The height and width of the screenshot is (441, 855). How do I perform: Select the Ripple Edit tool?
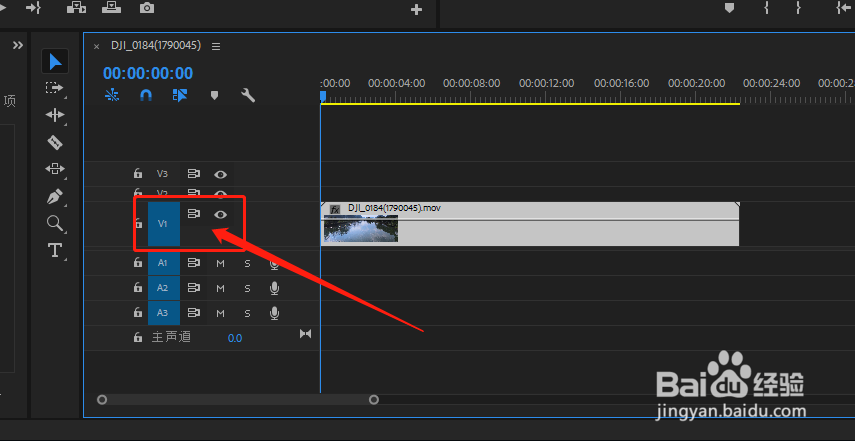click(x=55, y=114)
